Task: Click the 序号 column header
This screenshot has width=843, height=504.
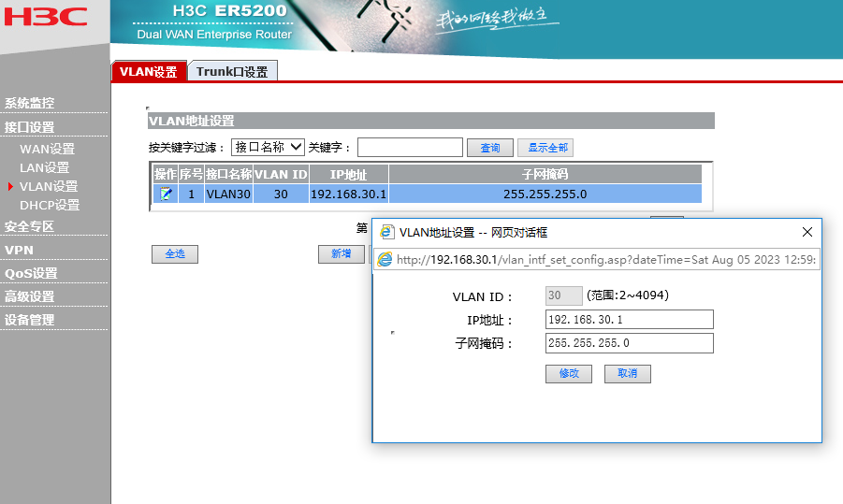Action: click(191, 174)
